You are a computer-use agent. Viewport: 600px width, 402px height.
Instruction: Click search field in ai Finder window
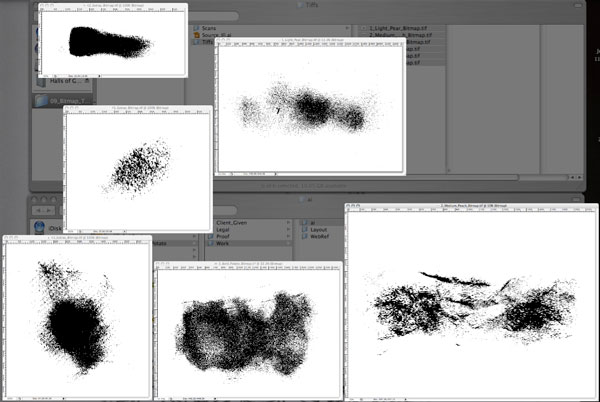click(225, 210)
